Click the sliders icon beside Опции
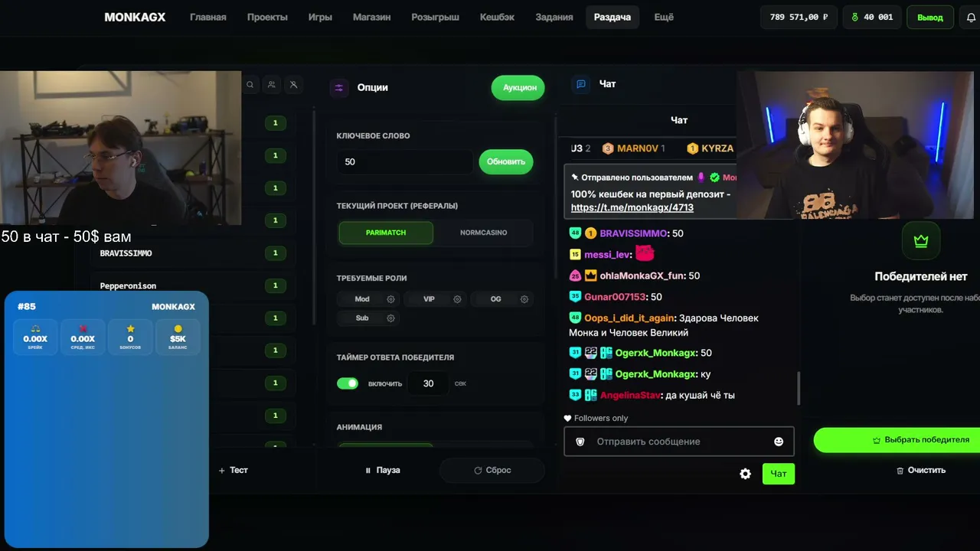This screenshot has height=551, width=980. (x=339, y=88)
